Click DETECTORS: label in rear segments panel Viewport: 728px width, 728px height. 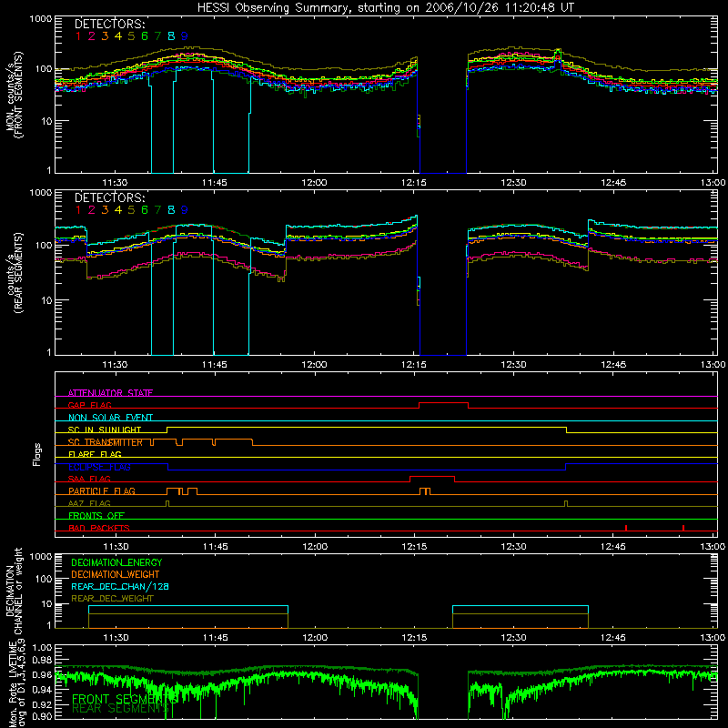[110, 197]
